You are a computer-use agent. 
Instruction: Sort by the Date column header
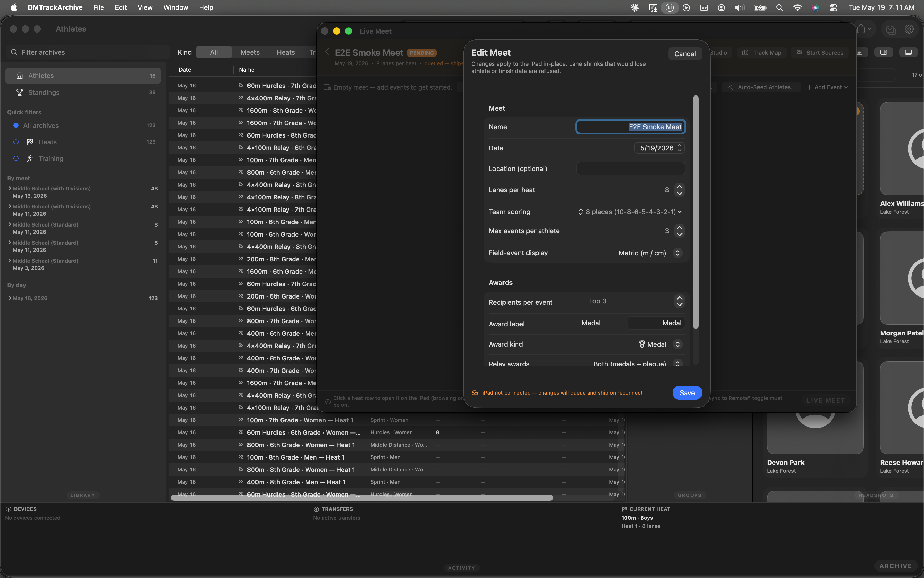[185, 70]
